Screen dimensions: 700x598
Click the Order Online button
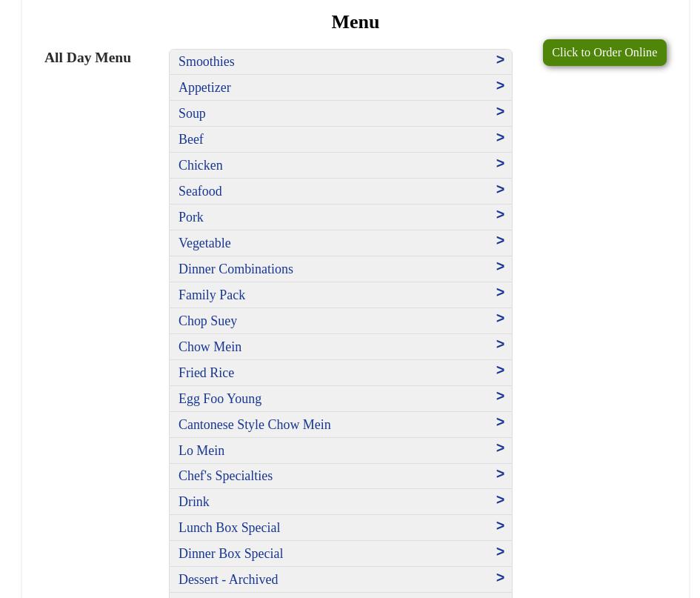point(604,53)
